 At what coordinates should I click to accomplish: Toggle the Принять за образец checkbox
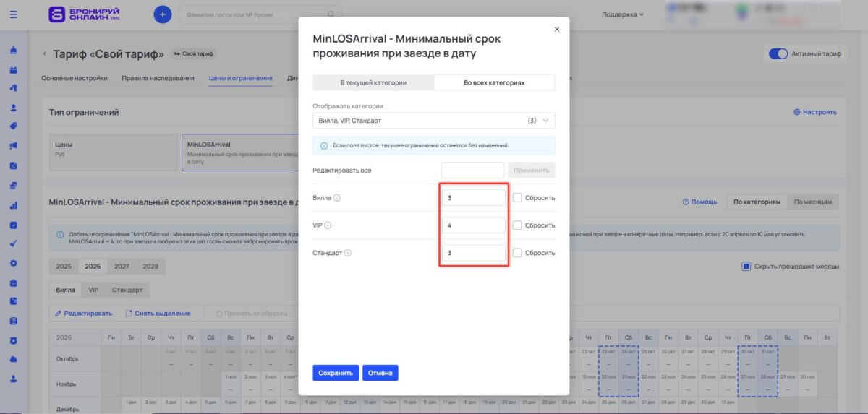point(219,314)
